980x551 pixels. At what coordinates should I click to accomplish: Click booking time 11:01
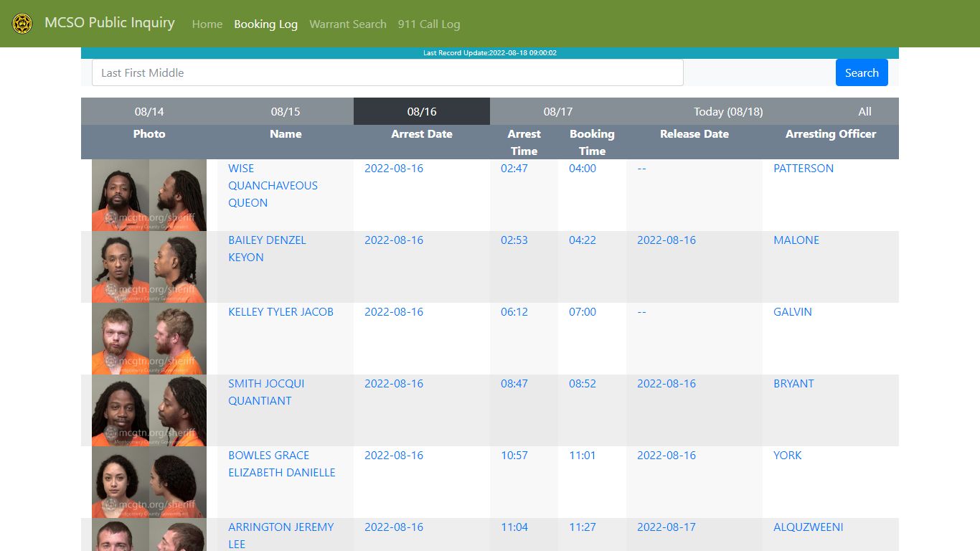tap(583, 455)
